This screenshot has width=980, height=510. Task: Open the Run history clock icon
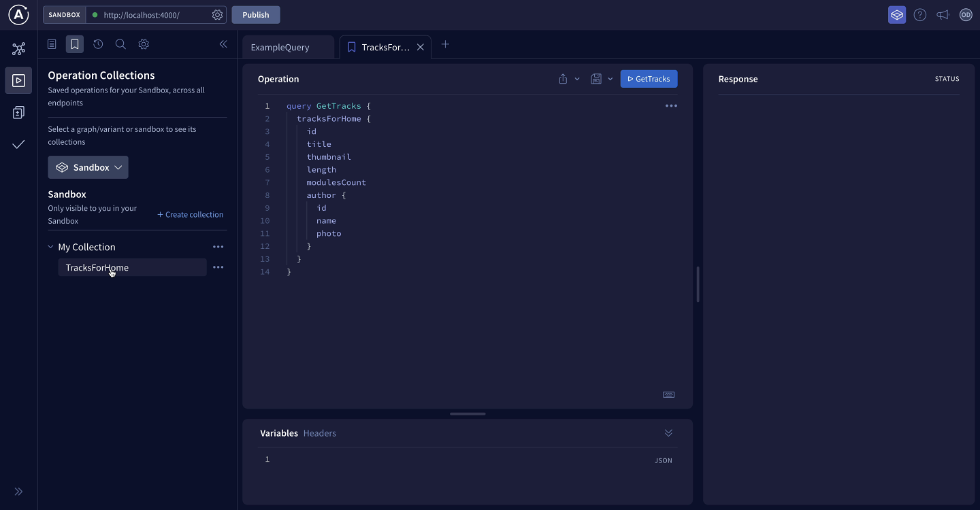pyautogui.click(x=98, y=44)
